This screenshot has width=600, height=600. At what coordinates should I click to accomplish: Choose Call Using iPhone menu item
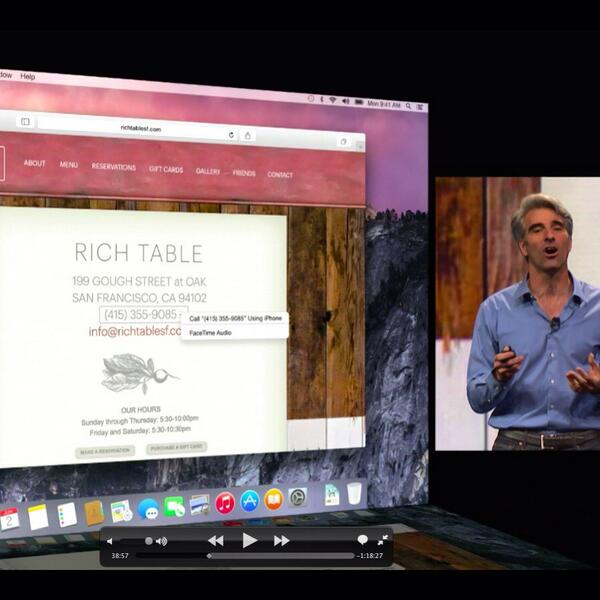coord(235,318)
